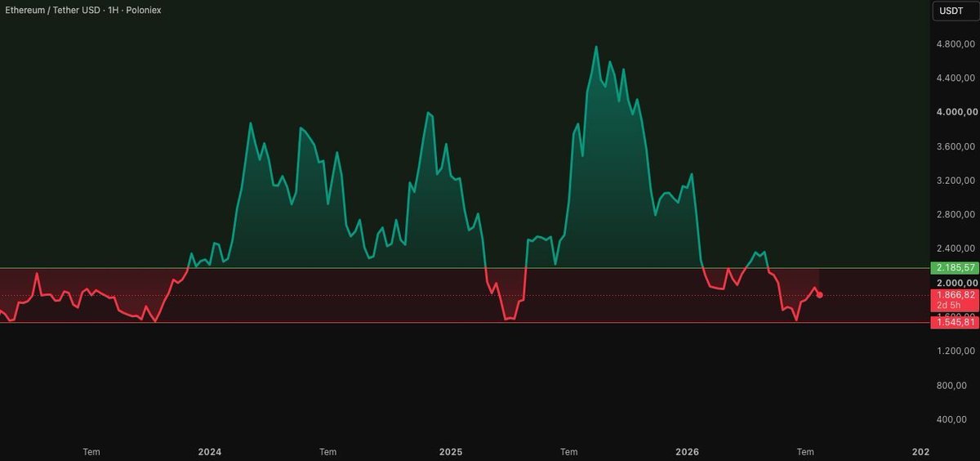
Task: Click the Tem label after 2026
Action: (805, 452)
